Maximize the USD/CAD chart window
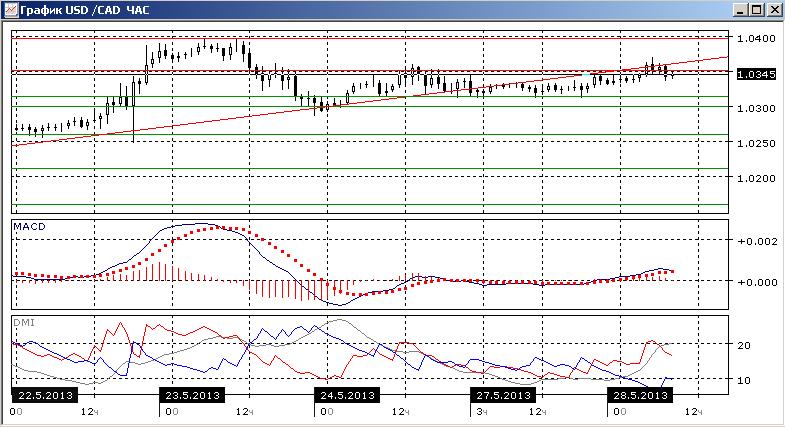The height and width of the screenshot is (427, 785). tap(757, 10)
